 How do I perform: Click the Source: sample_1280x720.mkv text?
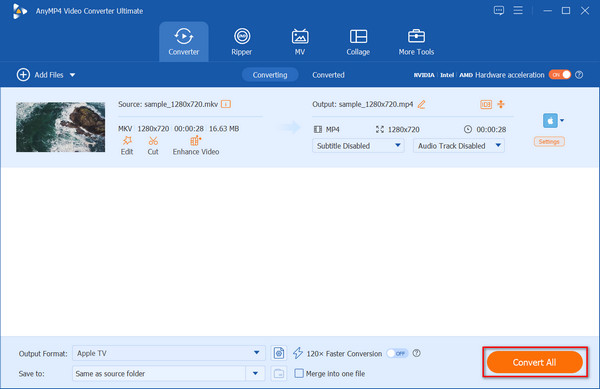[168, 104]
